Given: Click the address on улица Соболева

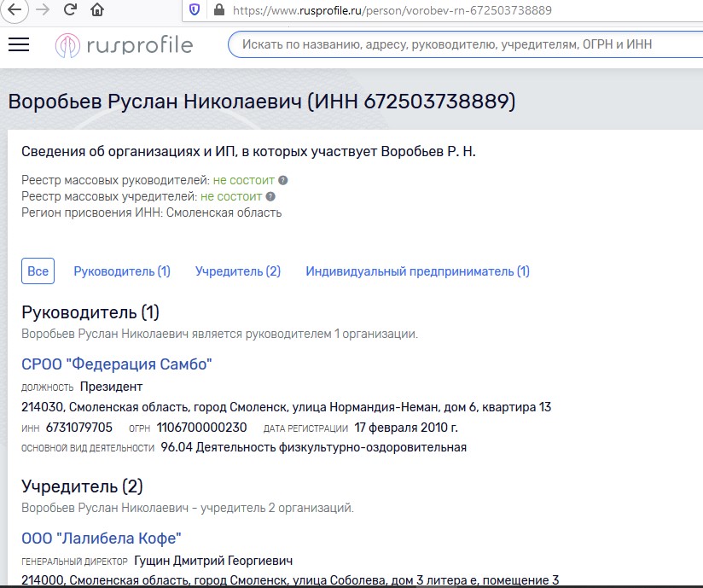Looking at the screenshot, I should pyautogui.click(x=290, y=580).
